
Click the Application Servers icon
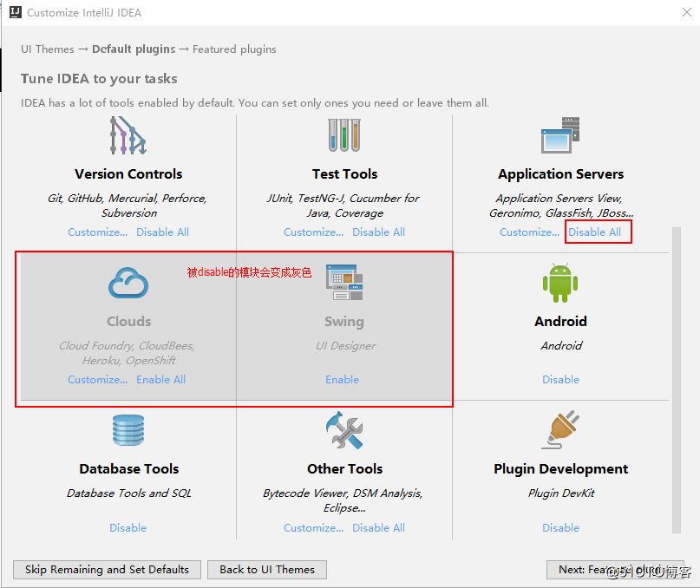560,135
